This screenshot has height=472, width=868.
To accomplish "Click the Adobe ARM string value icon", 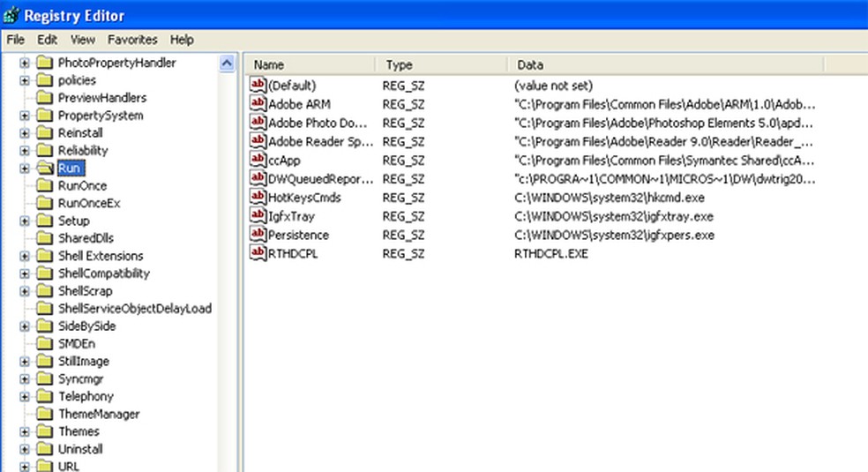I will coord(258,103).
